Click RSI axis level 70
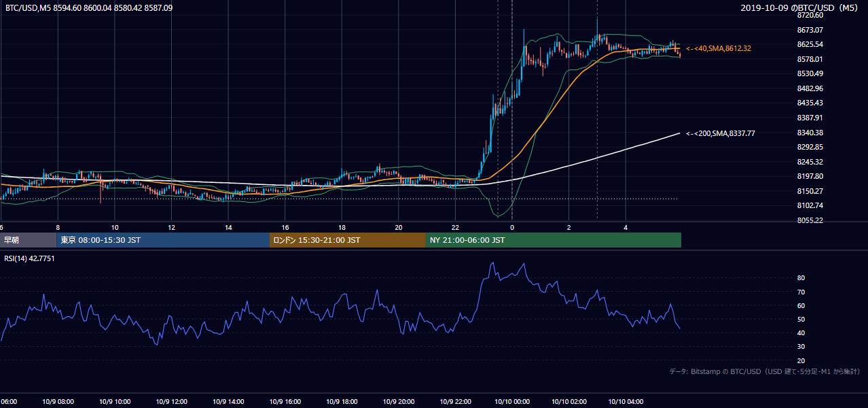The image size is (868, 408). click(x=801, y=292)
